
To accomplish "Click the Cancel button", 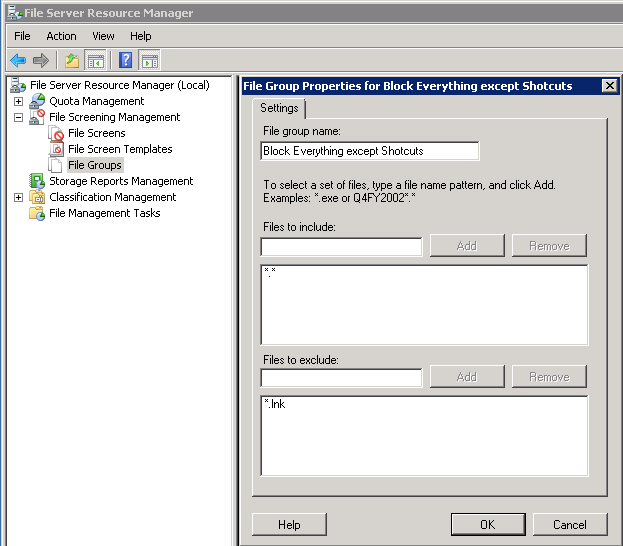I will 570,525.
